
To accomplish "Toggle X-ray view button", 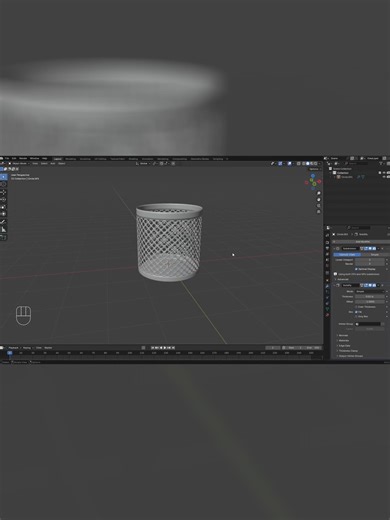I will coord(298,164).
